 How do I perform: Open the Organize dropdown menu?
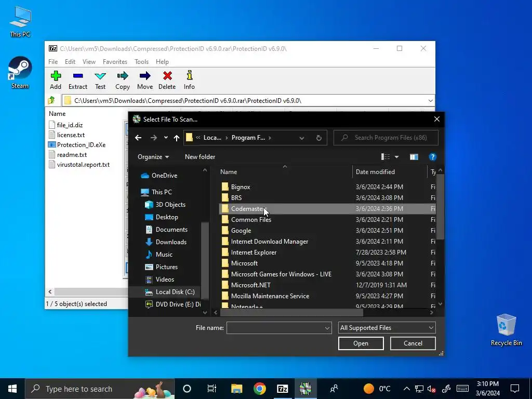153,157
